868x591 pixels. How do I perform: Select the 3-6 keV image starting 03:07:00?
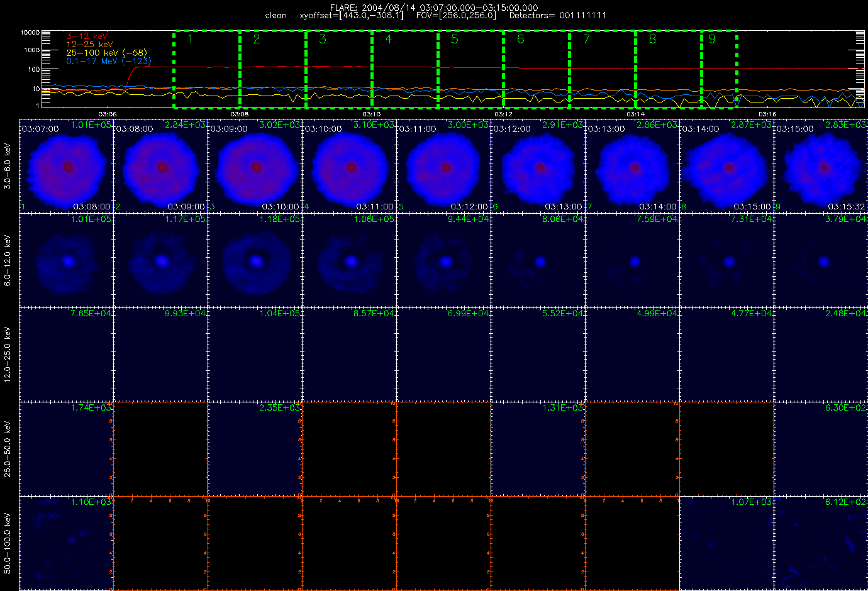coord(66,166)
